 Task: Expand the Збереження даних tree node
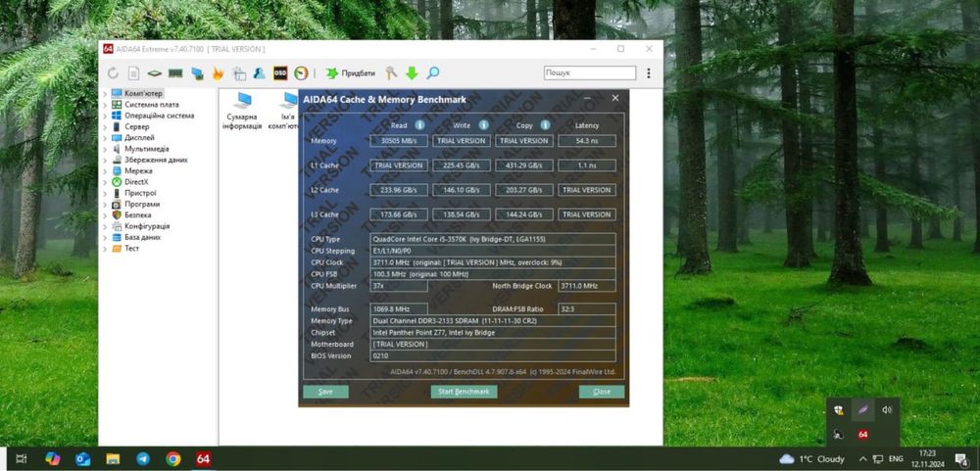click(105, 160)
